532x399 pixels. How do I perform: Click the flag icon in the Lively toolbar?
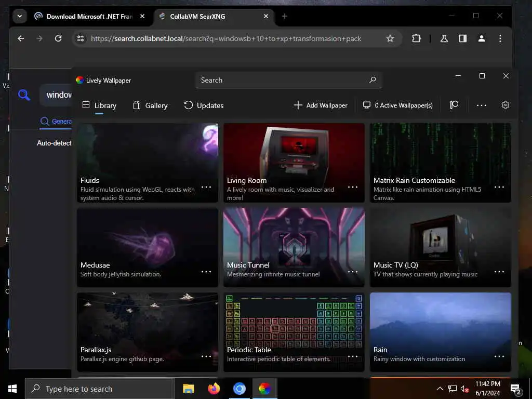[x=454, y=105]
